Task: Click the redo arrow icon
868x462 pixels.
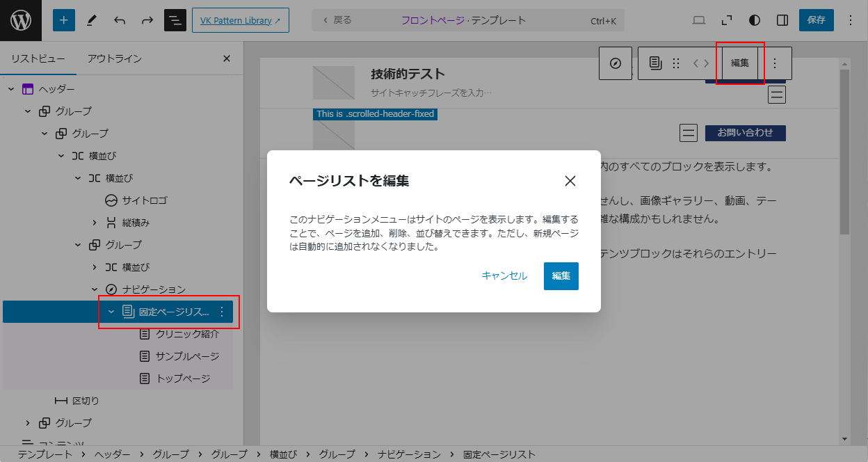Action: (x=147, y=20)
